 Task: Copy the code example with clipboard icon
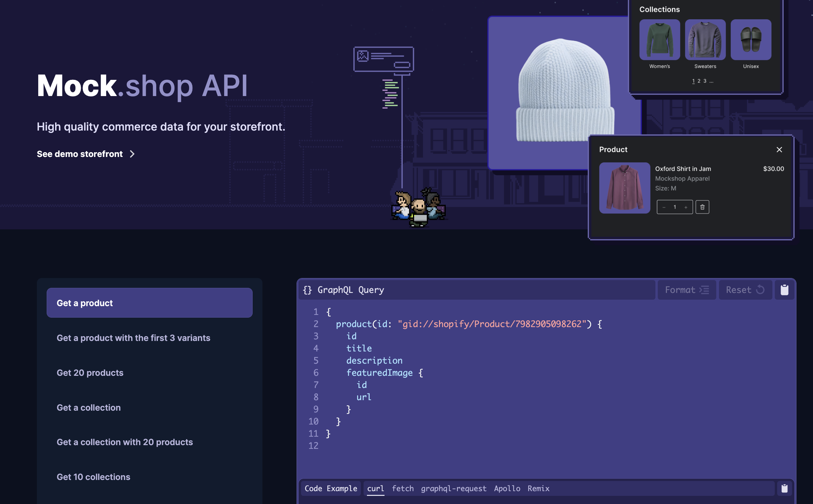[x=784, y=488]
